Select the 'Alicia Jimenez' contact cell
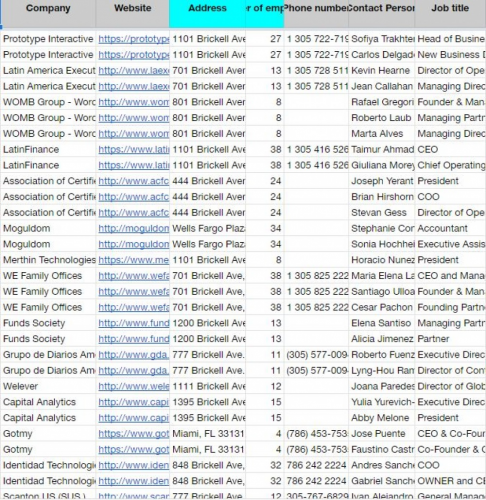 (x=382, y=339)
